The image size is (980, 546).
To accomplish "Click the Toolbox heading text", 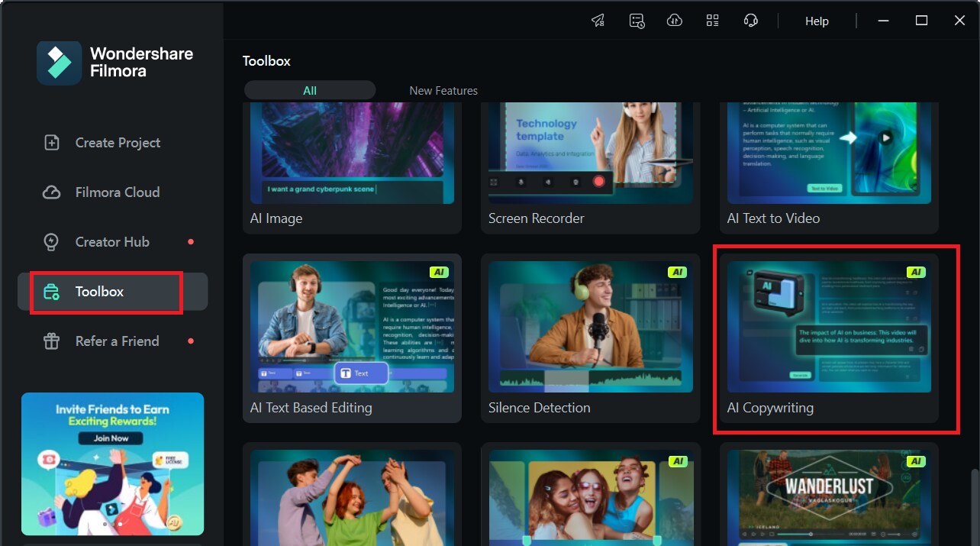I will coord(266,61).
